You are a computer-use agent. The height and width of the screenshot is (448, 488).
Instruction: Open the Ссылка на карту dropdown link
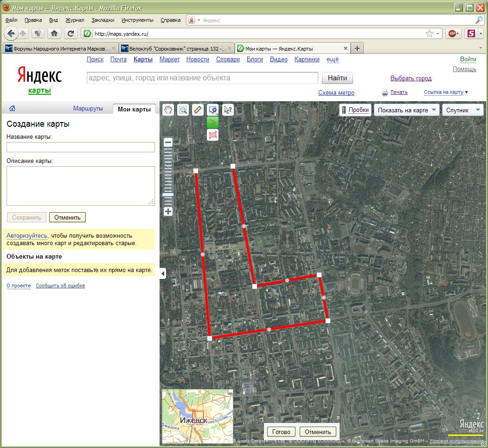[x=446, y=92]
